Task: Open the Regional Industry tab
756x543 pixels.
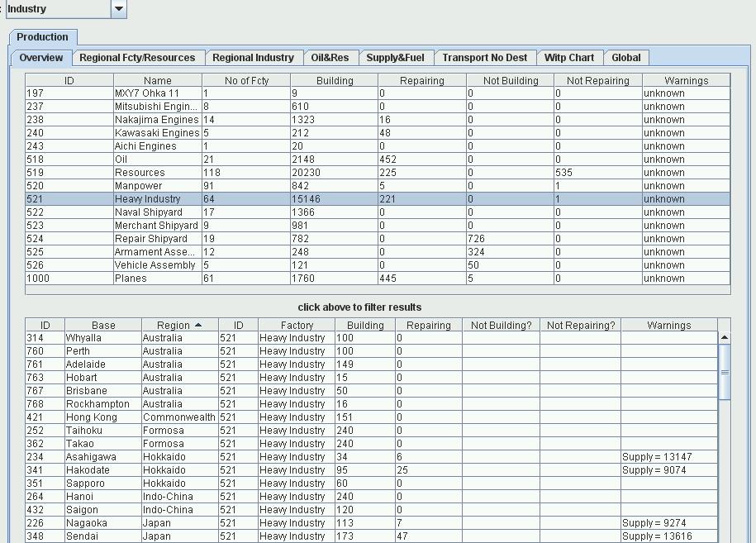Action: pyautogui.click(x=253, y=58)
